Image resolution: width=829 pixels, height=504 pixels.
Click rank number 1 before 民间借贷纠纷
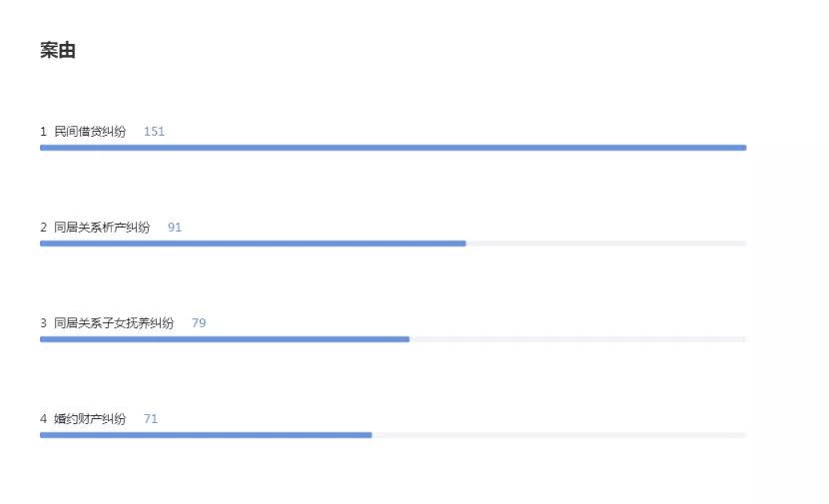point(43,132)
